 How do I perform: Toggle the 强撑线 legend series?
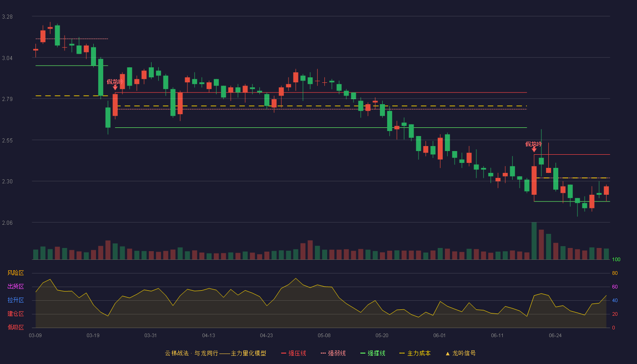[373, 354]
